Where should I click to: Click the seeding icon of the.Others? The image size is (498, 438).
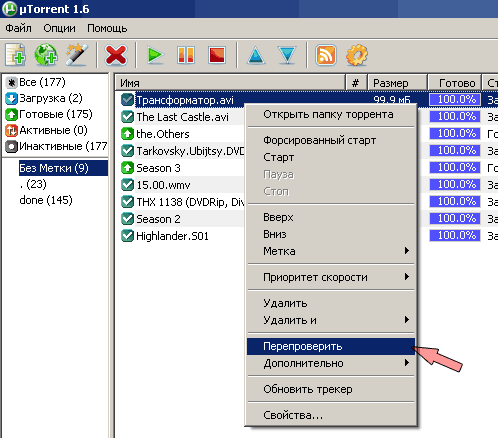tap(127, 134)
